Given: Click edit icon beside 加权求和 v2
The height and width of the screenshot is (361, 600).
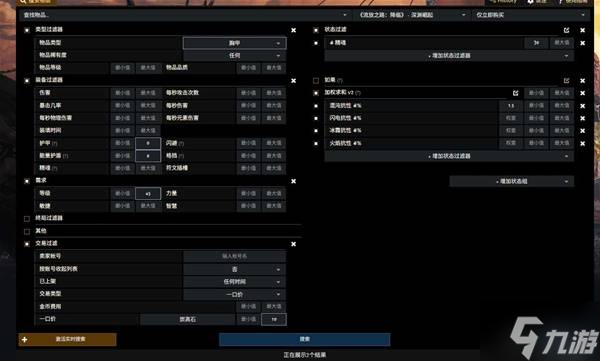Looking at the screenshot, I should 515,93.
